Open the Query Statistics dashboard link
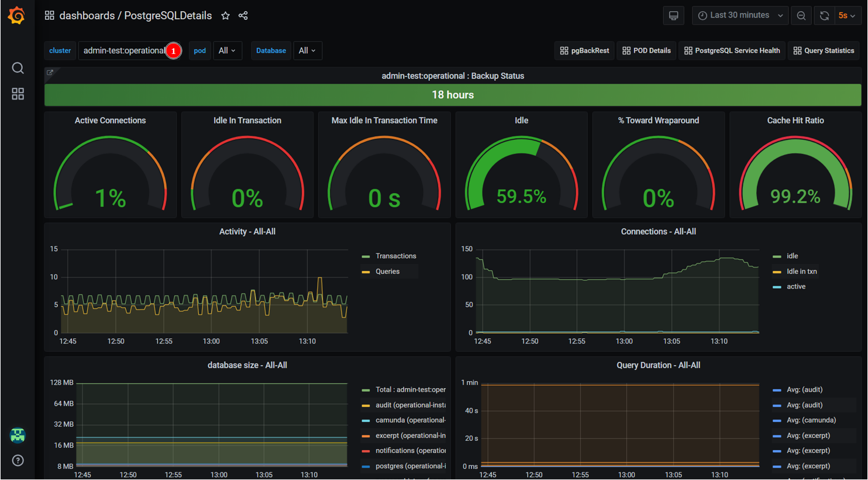Screen dimensions: 868x480 tap(824, 50)
